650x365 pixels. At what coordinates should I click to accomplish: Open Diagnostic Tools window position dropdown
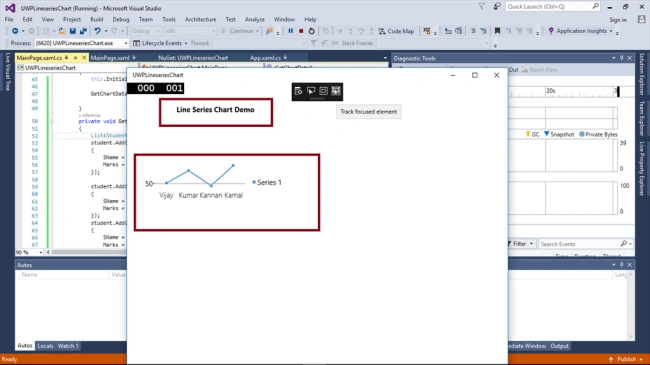click(614, 58)
